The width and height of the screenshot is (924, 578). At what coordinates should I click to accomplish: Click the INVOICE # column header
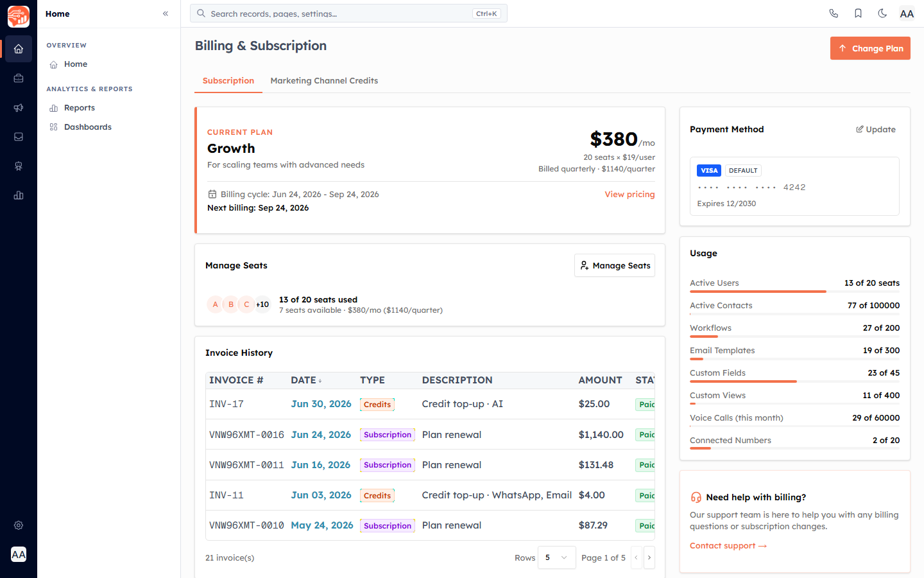236,380
